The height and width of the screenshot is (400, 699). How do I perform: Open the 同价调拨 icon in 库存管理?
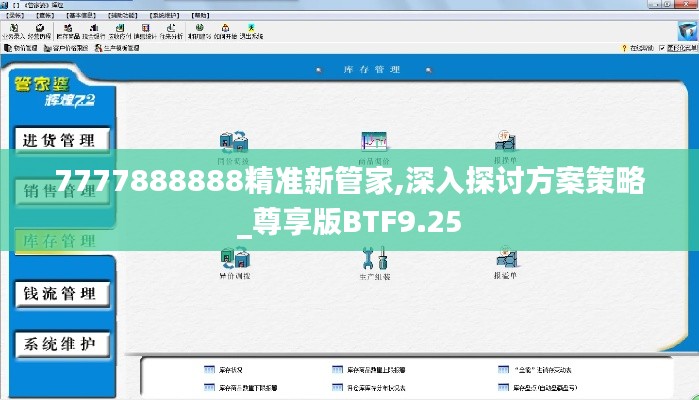(234, 141)
